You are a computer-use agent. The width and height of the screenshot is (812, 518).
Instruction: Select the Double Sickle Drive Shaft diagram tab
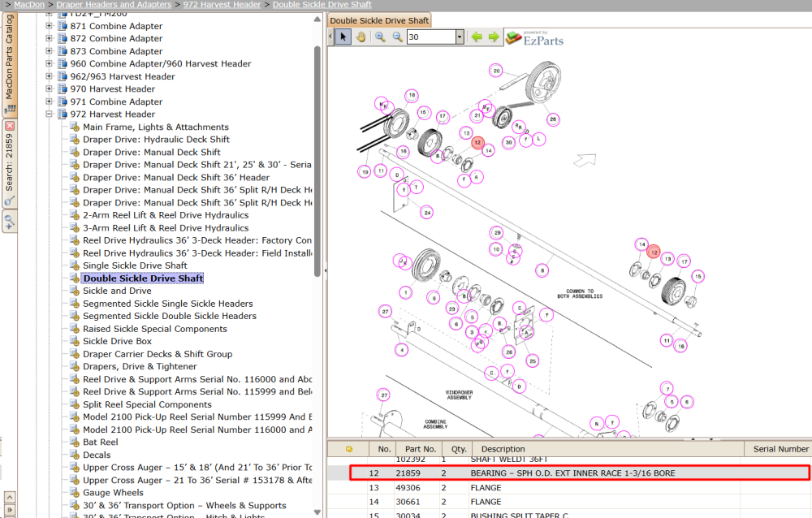pos(379,21)
